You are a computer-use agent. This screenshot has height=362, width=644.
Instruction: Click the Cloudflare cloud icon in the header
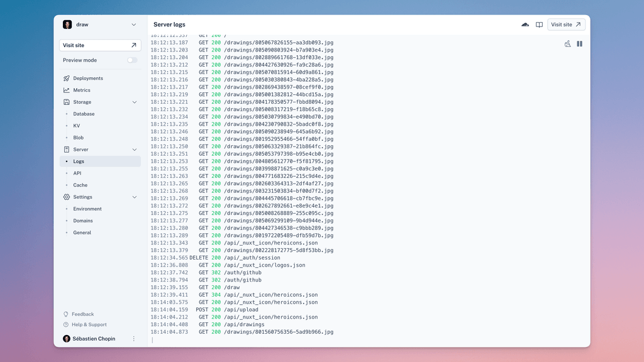point(525,24)
